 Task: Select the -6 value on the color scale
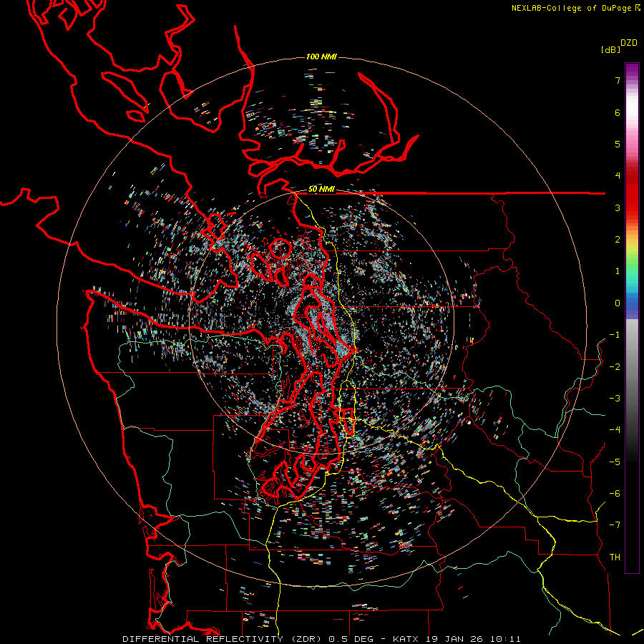[x=615, y=494]
